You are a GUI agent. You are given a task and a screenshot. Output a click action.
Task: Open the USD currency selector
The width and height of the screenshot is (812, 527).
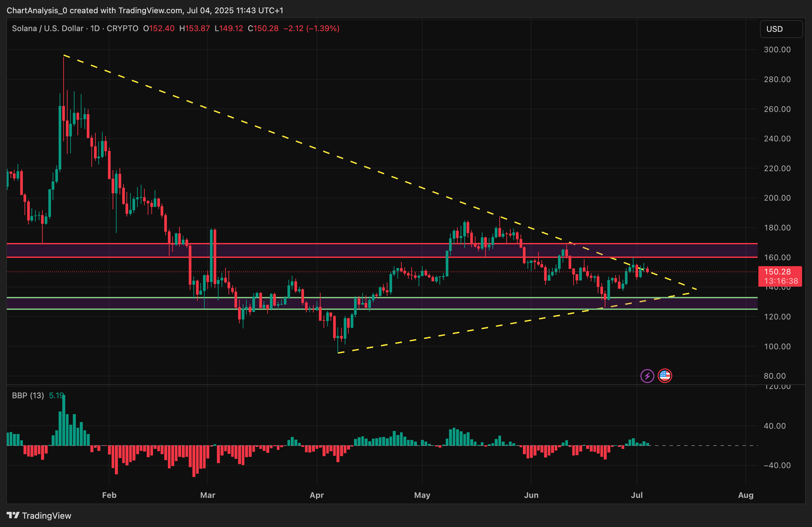coord(781,29)
